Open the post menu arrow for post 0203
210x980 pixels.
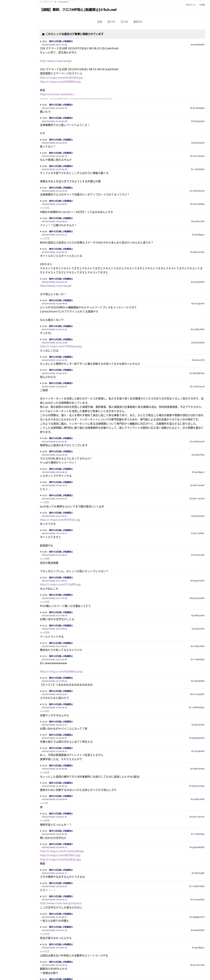41,495
